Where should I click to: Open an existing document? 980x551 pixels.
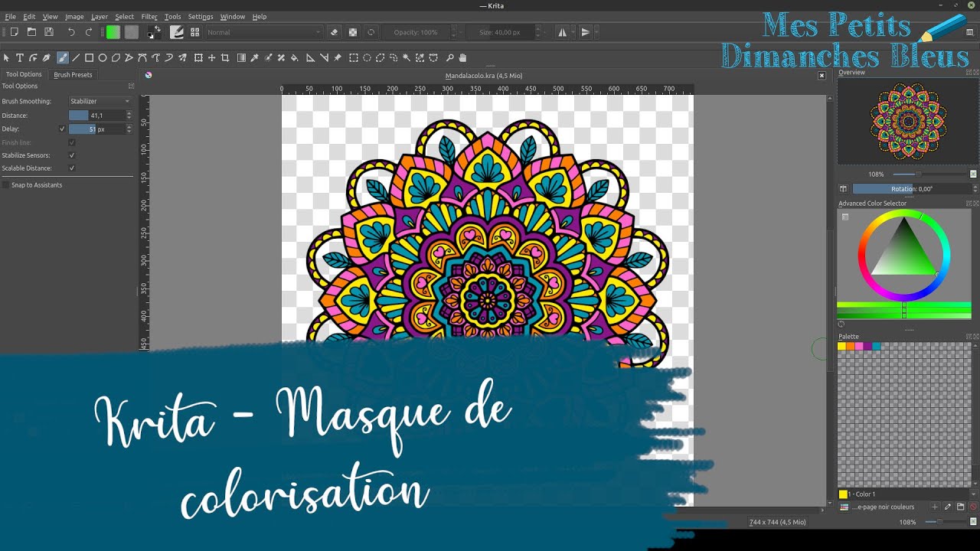click(31, 32)
